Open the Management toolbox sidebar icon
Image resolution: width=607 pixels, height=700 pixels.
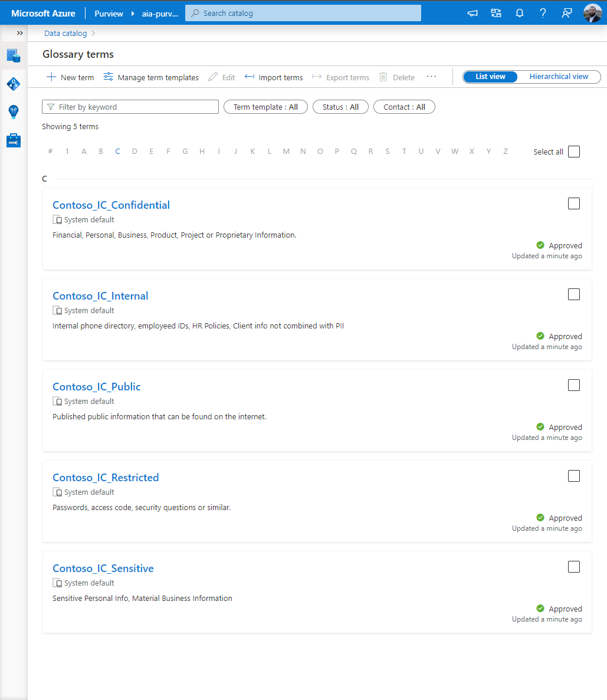(x=14, y=140)
